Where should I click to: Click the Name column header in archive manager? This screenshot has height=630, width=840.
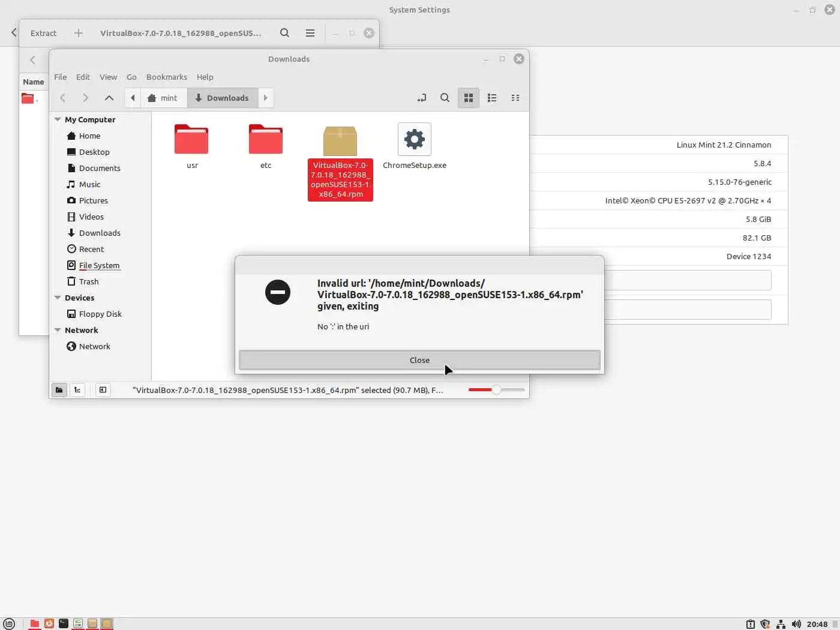click(x=34, y=82)
